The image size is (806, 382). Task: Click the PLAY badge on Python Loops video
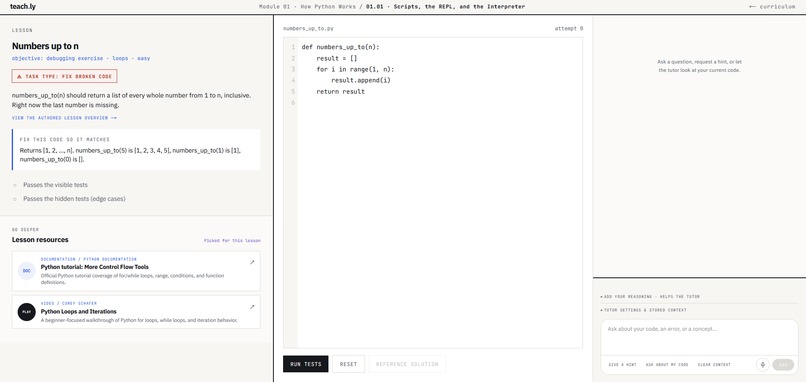[27, 312]
